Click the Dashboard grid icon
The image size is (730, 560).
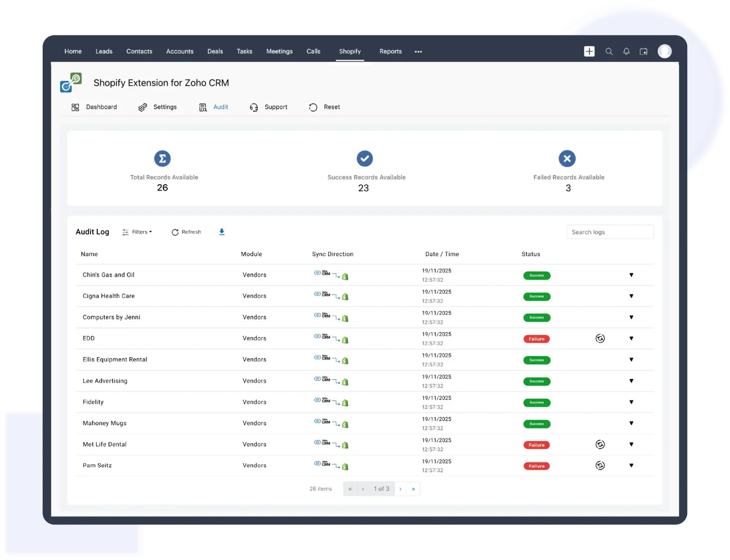click(x=75, y=107)
